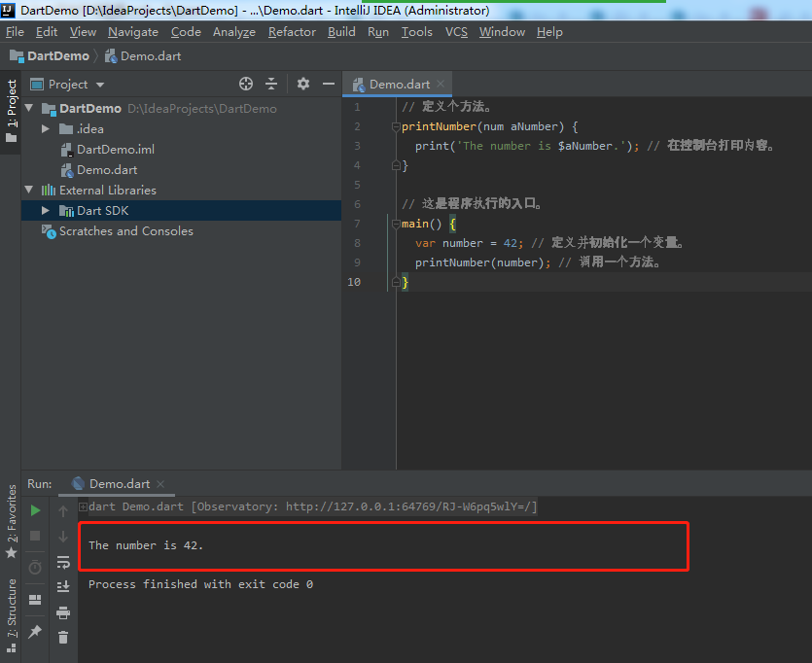Open the Refactor menu
The image size is (812, 663).
(x=292, y=32)
